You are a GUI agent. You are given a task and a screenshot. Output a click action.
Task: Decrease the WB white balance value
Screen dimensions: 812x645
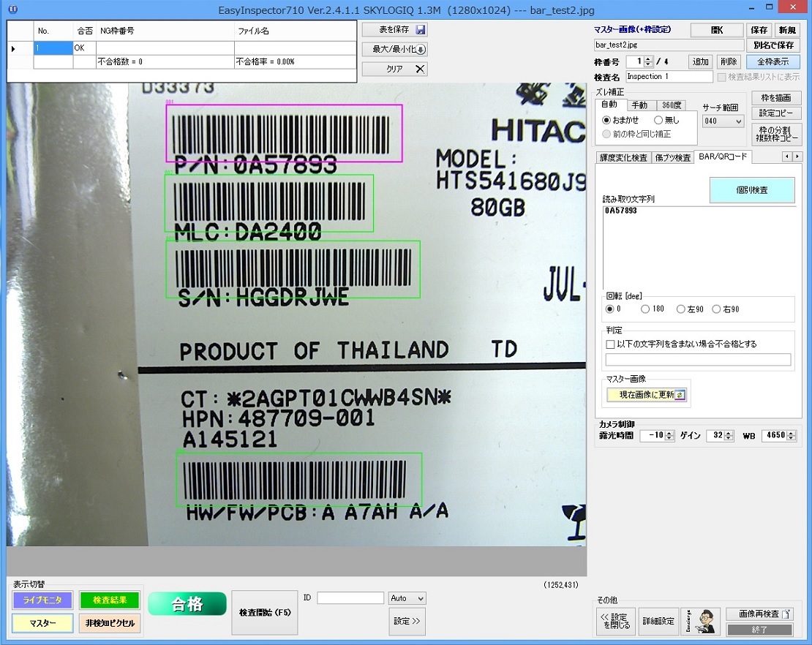[x=792, y=439]
